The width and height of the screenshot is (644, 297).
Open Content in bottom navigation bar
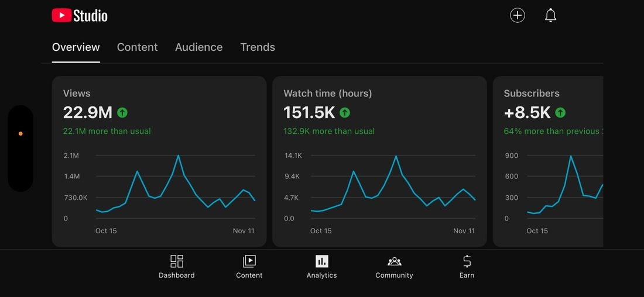(249, 267)
